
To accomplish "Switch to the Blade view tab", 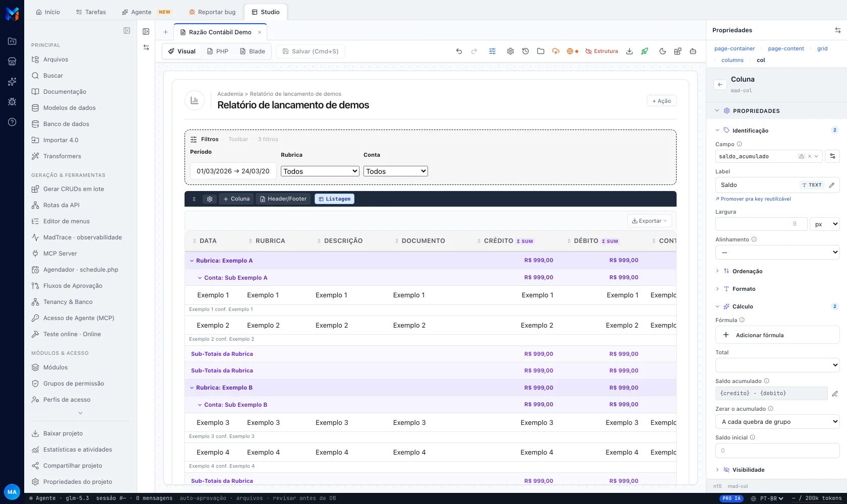I will coord(253,51).
